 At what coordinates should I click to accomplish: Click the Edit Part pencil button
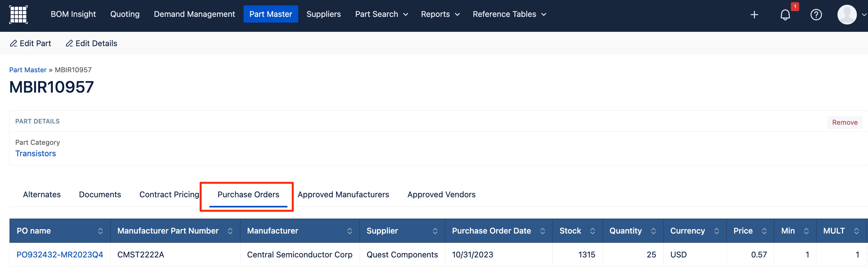(x=30, y=43)
